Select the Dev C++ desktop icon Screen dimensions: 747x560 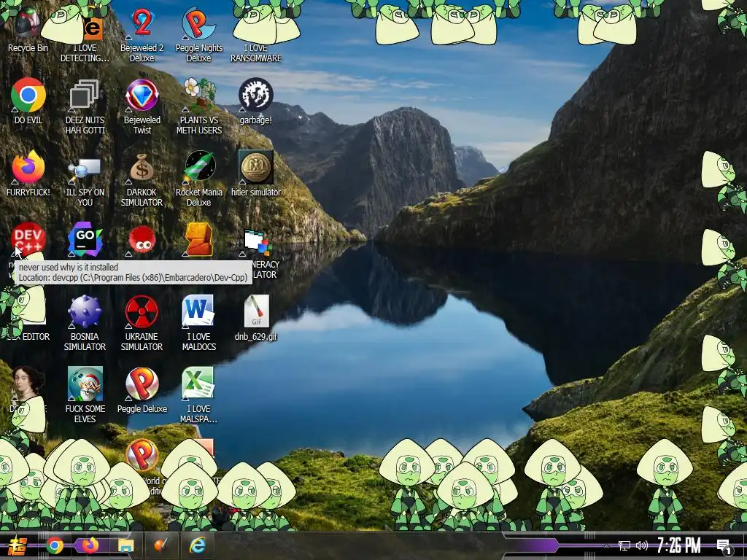tap(28, 239)
